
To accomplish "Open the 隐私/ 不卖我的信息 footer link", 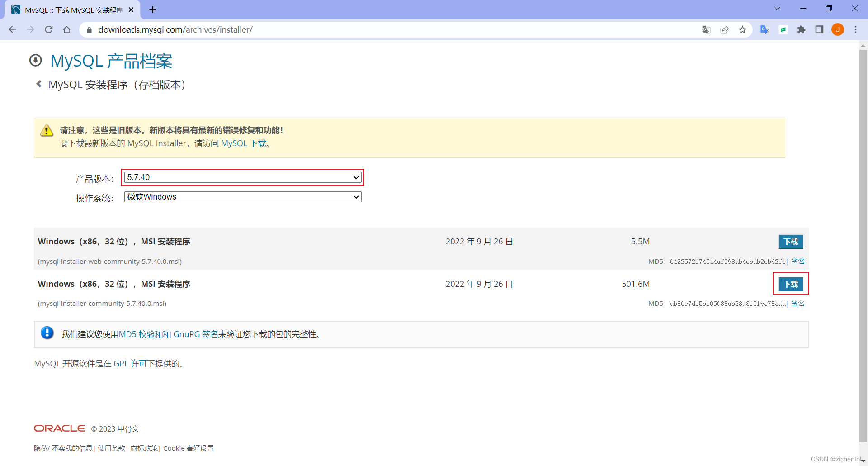I will click(x=63, y=448).
